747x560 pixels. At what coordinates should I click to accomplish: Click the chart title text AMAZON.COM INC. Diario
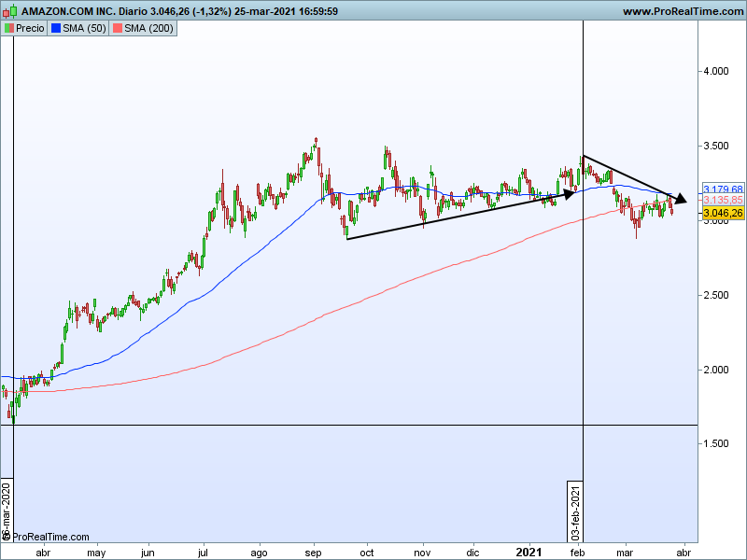click(84, 11)
